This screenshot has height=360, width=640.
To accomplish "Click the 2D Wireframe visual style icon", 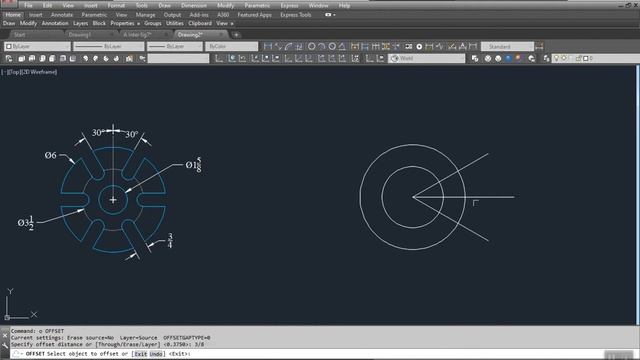I will click(x=475, y=58).
